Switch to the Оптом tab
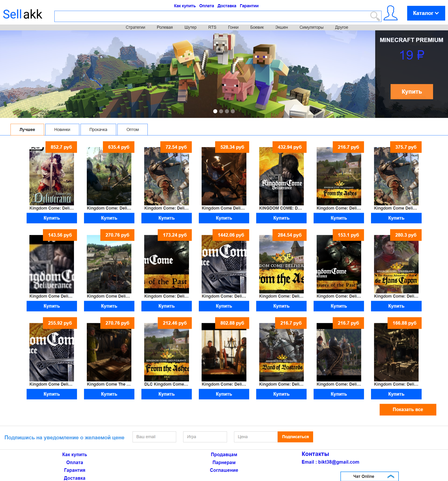448x481 pixels. (x=133, y=129)
